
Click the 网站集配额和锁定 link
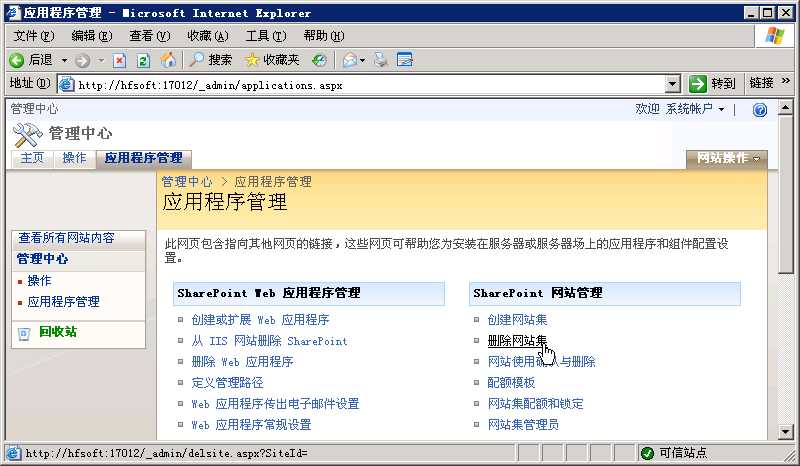[x=535, y=404]
